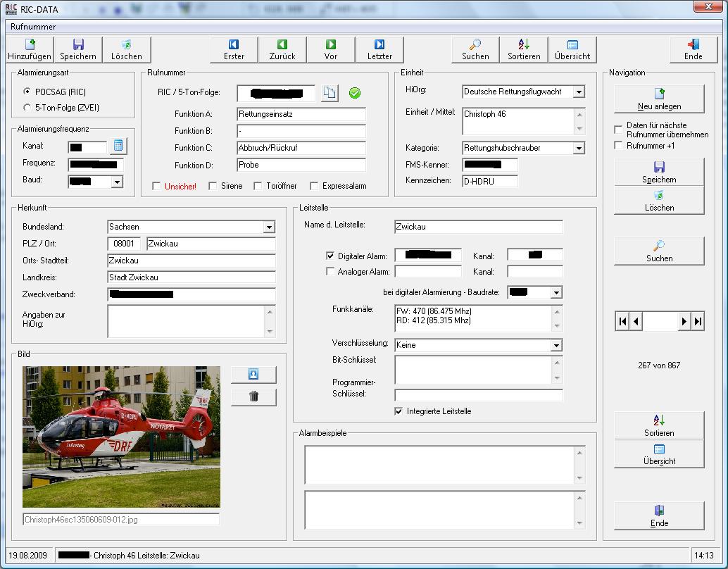Open the HiOrg dropdown list
The width and height of the screenshot is (728, 569).
[578, 92]
